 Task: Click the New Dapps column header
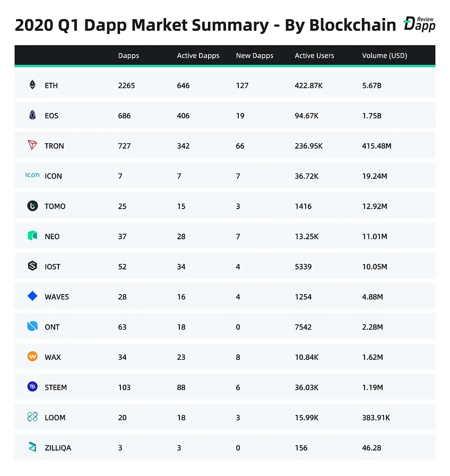click(x=255, y=56)
